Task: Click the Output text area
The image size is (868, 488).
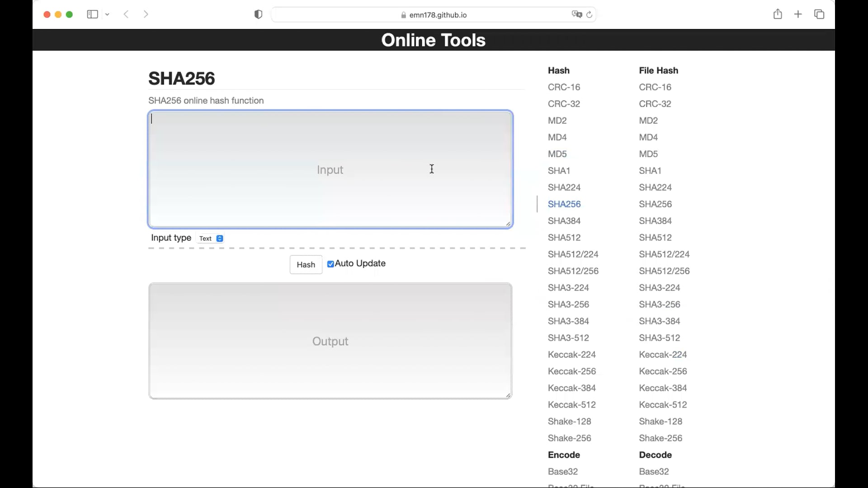Action: pyautogui.click(x=330, y=341)
